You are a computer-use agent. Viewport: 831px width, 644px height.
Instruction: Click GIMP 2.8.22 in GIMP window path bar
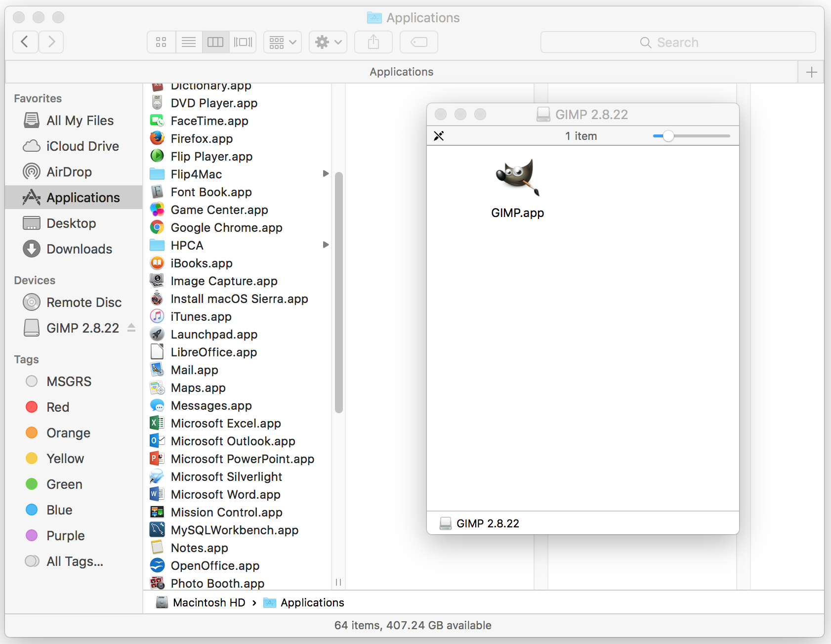479,523
